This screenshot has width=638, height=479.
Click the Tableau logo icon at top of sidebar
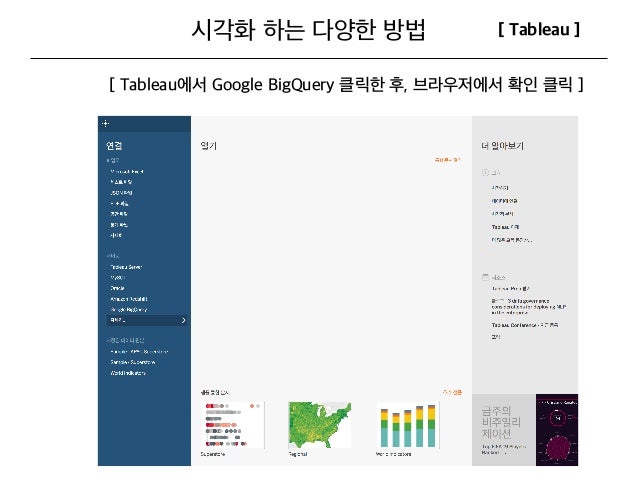click(x=106, y=123)
